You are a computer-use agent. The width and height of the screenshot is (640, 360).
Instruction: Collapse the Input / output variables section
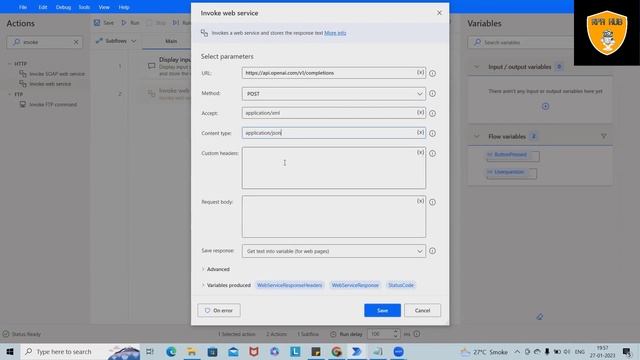pos(476,67)
